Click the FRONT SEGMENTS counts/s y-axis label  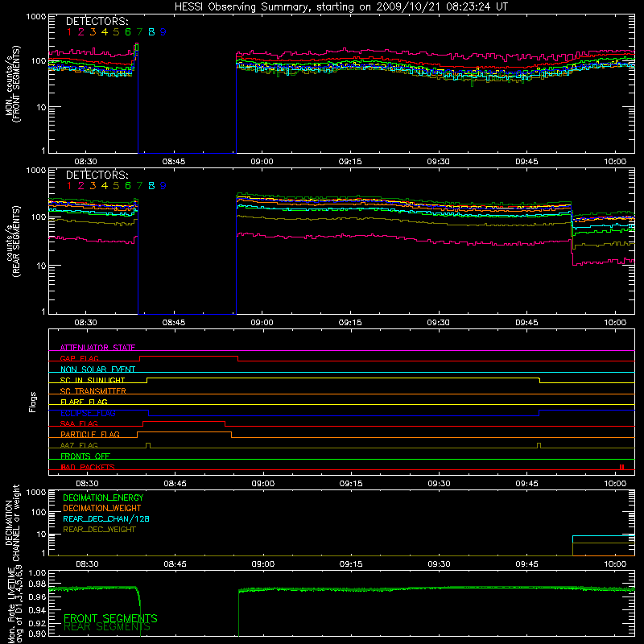(13, 84)
